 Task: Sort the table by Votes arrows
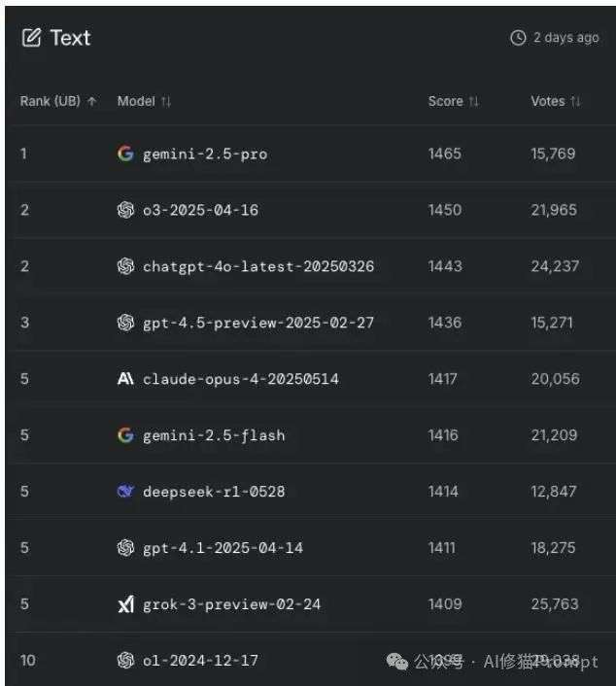576,101
